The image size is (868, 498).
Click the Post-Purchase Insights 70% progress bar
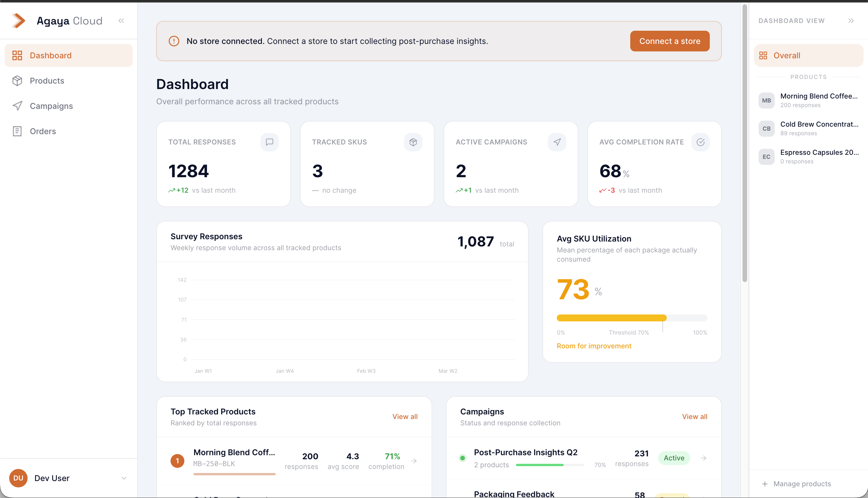550,465
